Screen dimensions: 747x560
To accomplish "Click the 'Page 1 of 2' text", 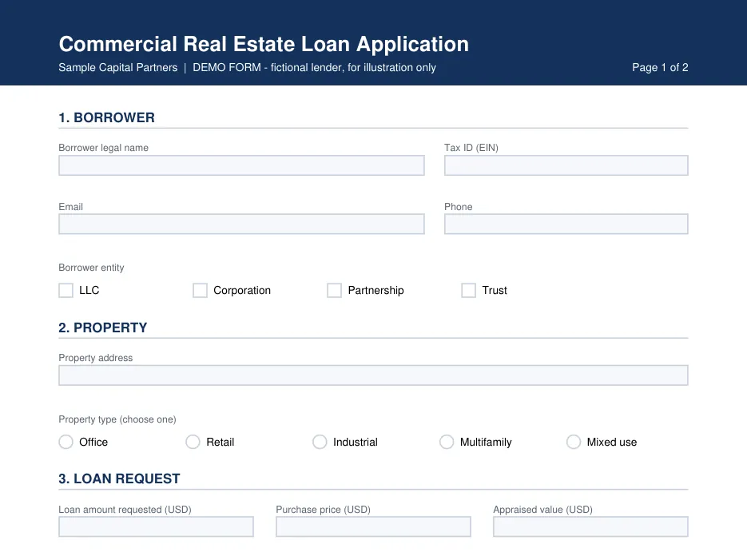I will [660, 68].
